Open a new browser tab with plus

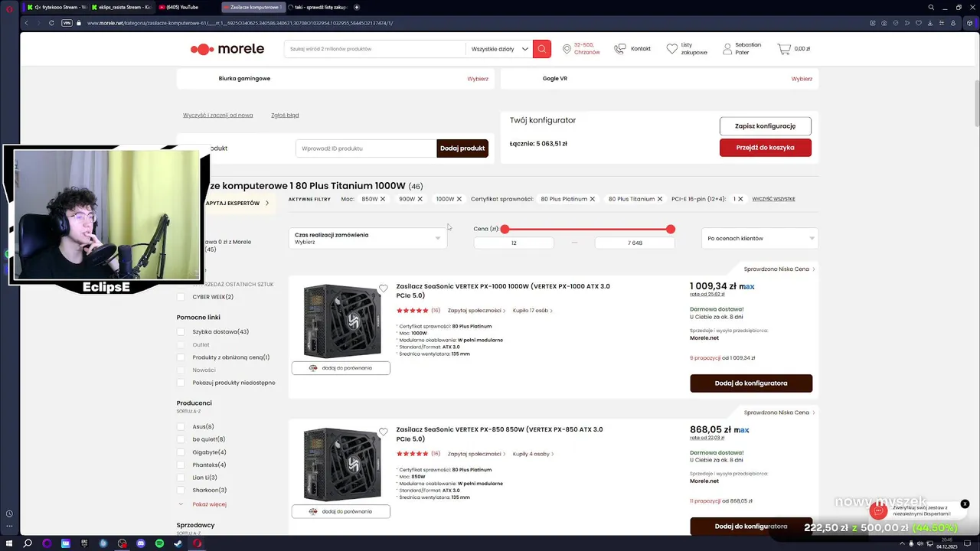pos(357,7)
